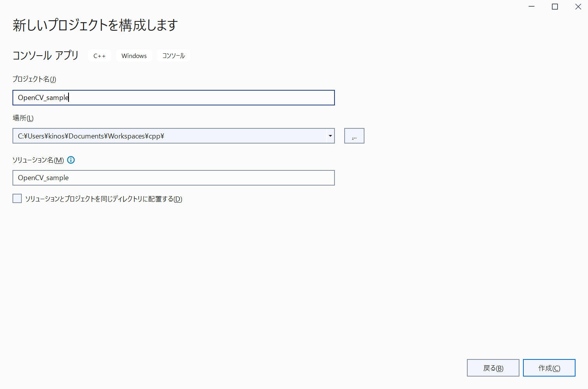The image size is (588, 389).
Task: Click the C++ tag
Action: point(99,56)
